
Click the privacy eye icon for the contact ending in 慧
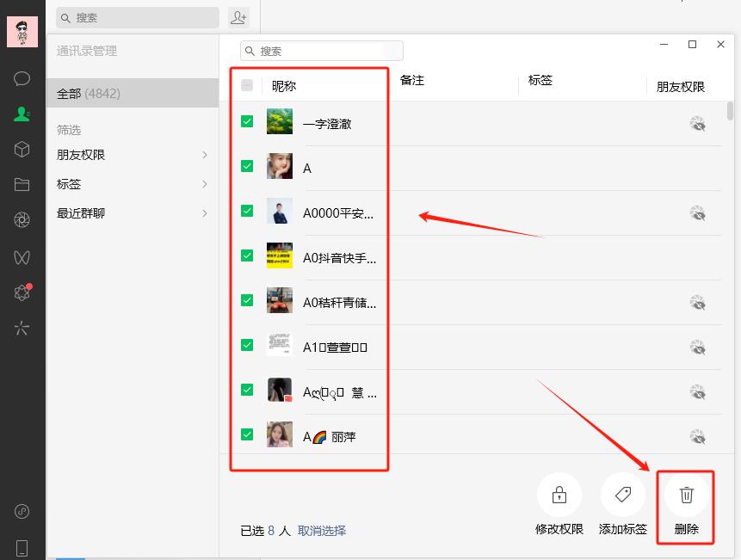tap(697, 392)
